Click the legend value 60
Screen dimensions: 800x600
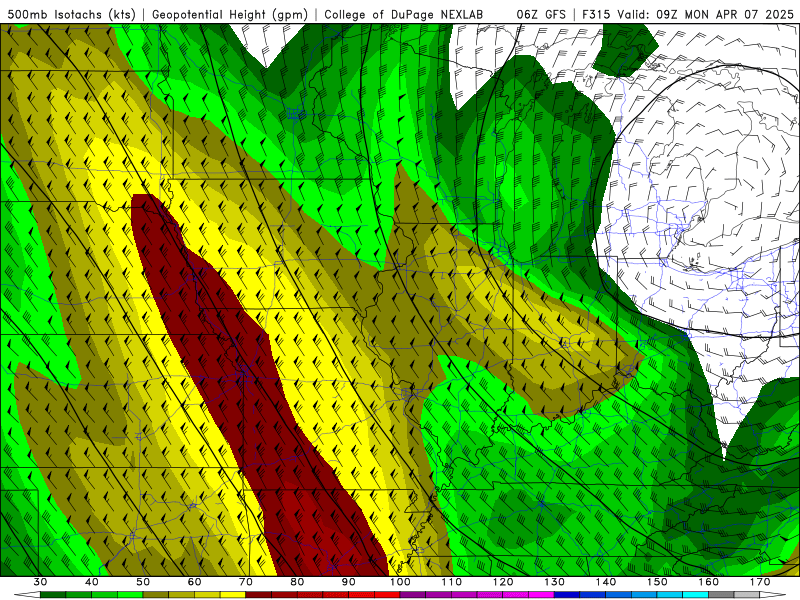(194, 582)
